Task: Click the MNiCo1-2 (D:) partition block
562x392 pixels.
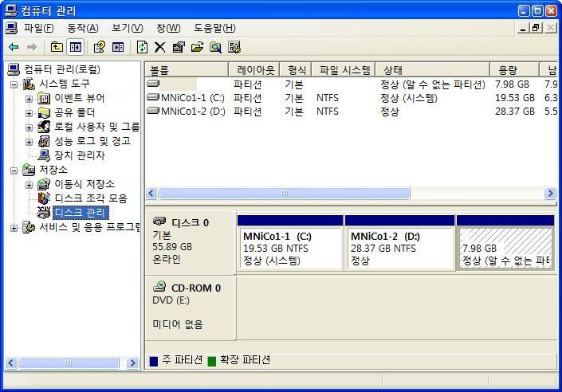Action: [399, 243]
